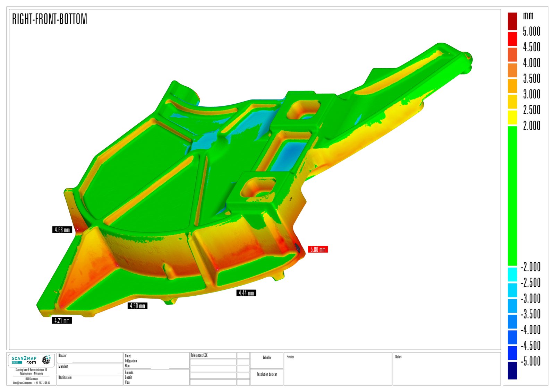Click the -5.000 legend value
This screenshot has width=555, height=392.
tap(531, 361)
